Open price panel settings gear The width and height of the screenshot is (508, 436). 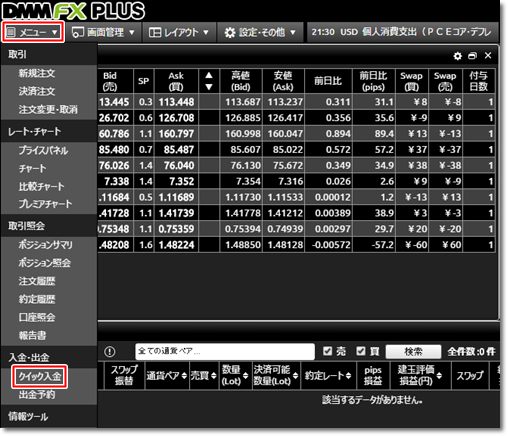[x=458, y=56]
